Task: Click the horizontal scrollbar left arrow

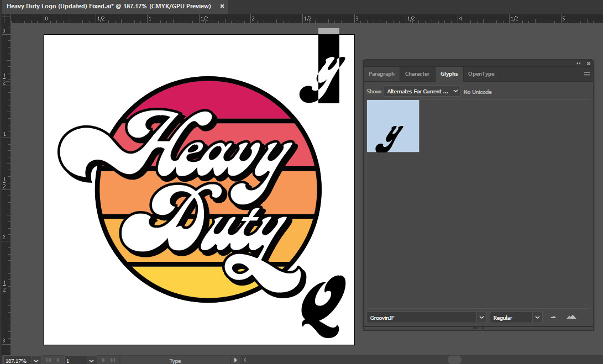Action: pos(245,360)
